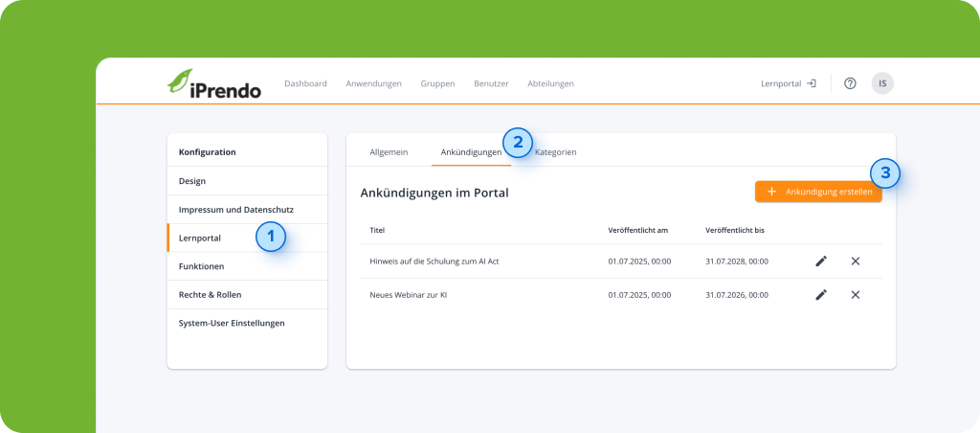Open the Kategorien tab
Viewport: 980px width, 433px height.
click(556, 152)
